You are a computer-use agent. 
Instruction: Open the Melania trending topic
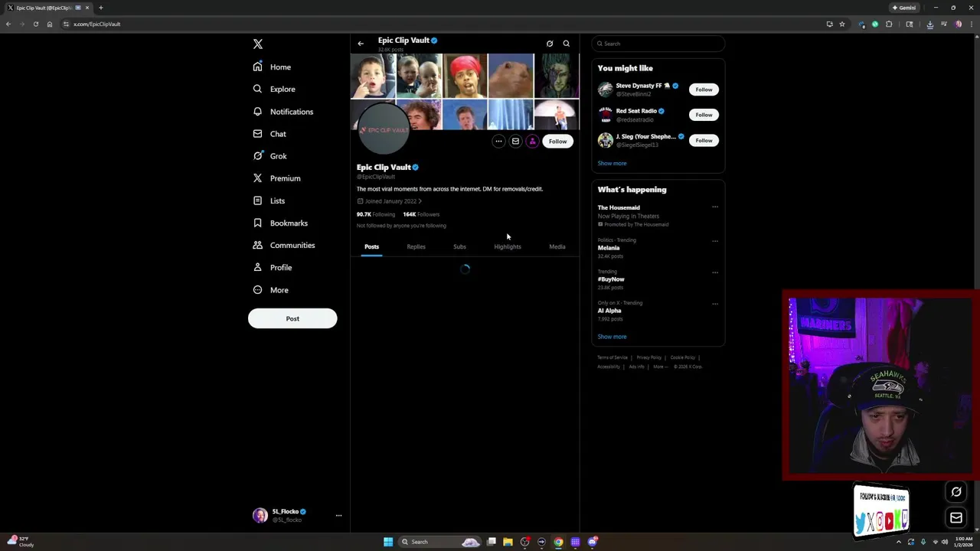[x=609, y=248]
